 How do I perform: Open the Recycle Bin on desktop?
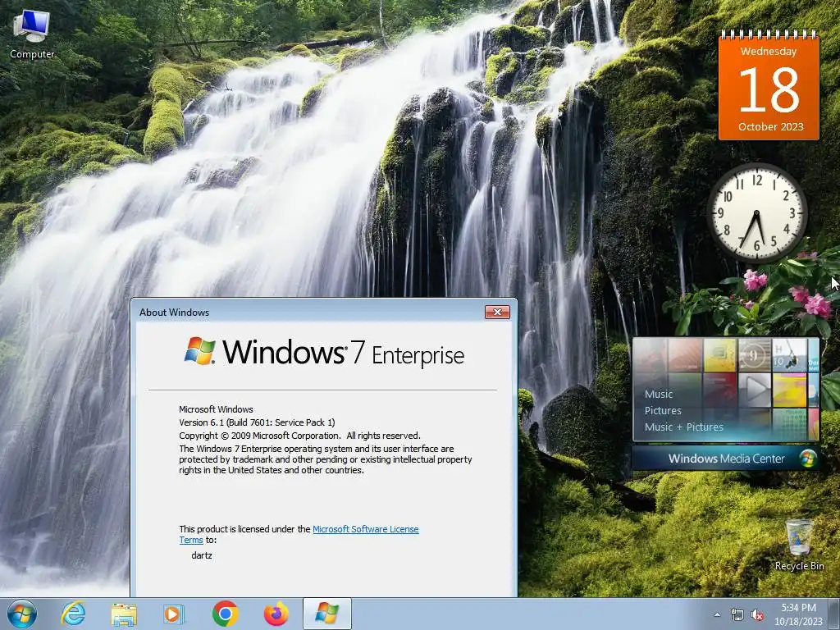coord(799,545)
